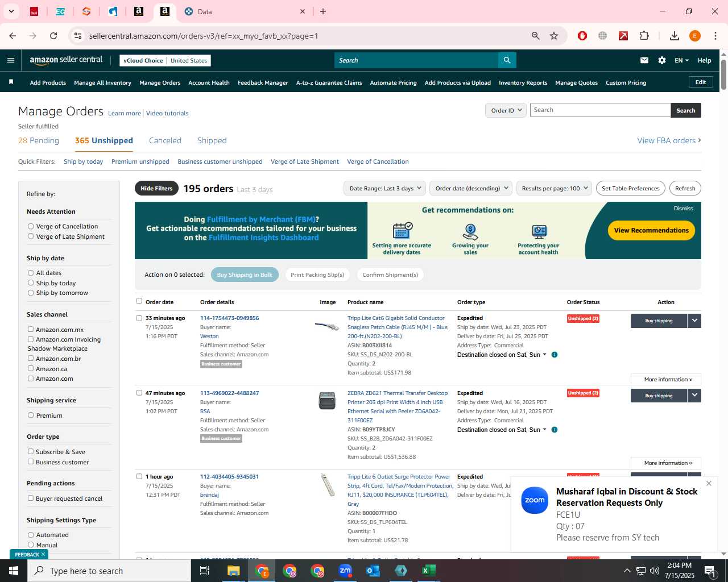Open Chrome extensions puzzle icon
The height and width of the screenshot is (582, 728).
(x=644, y=36)
